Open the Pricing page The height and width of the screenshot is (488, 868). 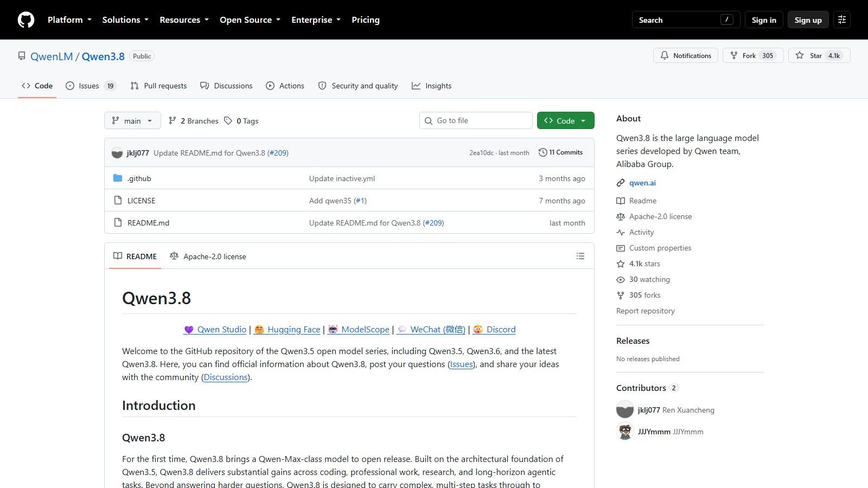pyautogui.click(x=366, y=20)
